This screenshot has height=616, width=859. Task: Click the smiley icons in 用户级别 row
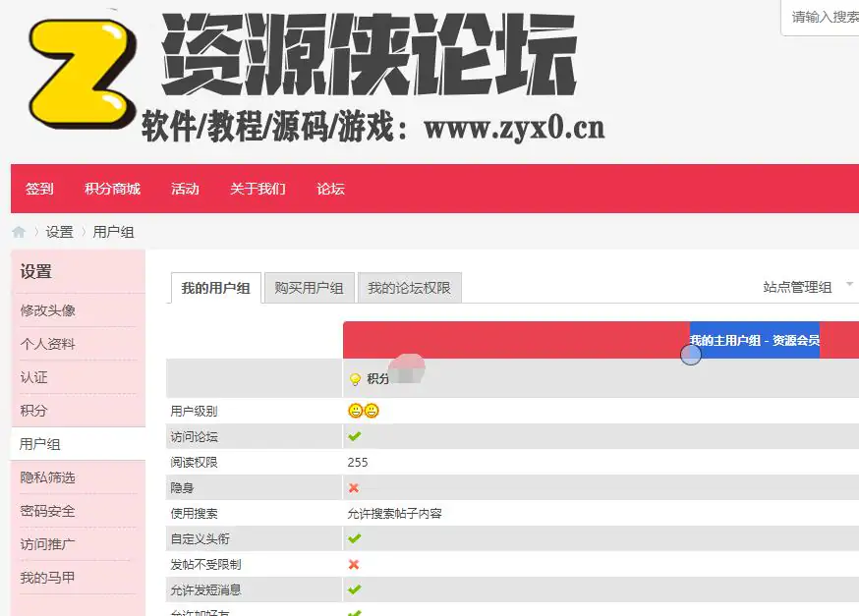coord(364,411)
